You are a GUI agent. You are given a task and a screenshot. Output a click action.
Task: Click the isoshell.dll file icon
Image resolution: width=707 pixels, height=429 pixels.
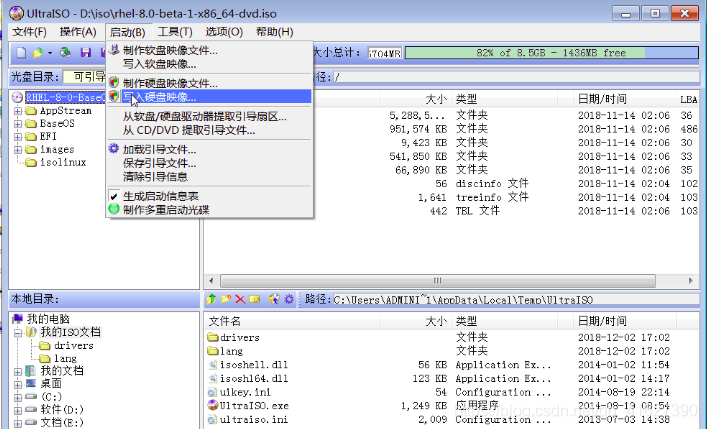213,364
